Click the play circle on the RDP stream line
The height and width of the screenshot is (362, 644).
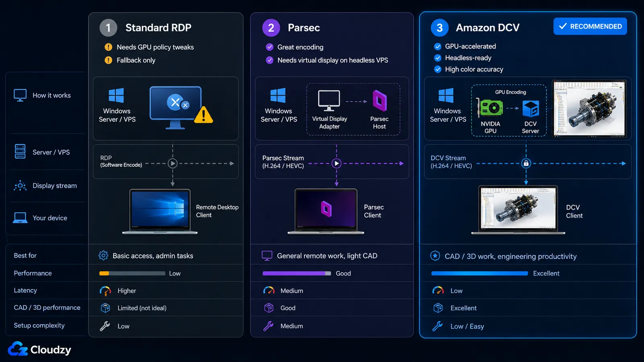(173, 163)
